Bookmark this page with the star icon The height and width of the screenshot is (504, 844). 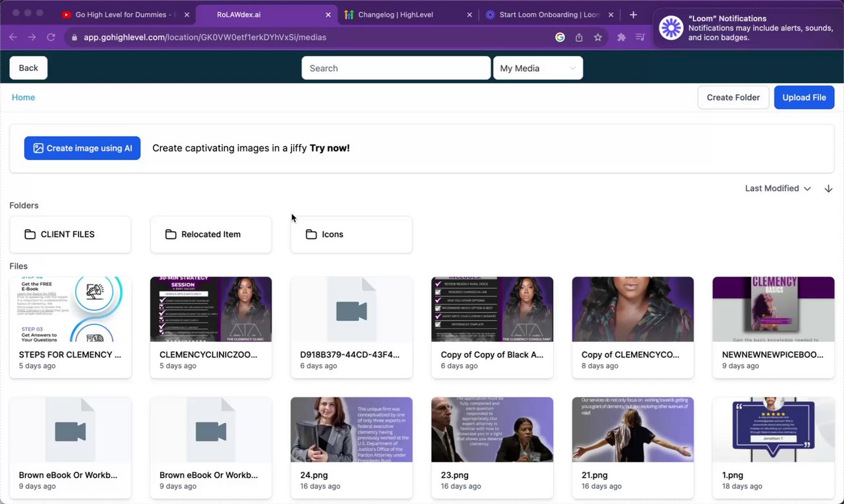[x=598, y=38]
